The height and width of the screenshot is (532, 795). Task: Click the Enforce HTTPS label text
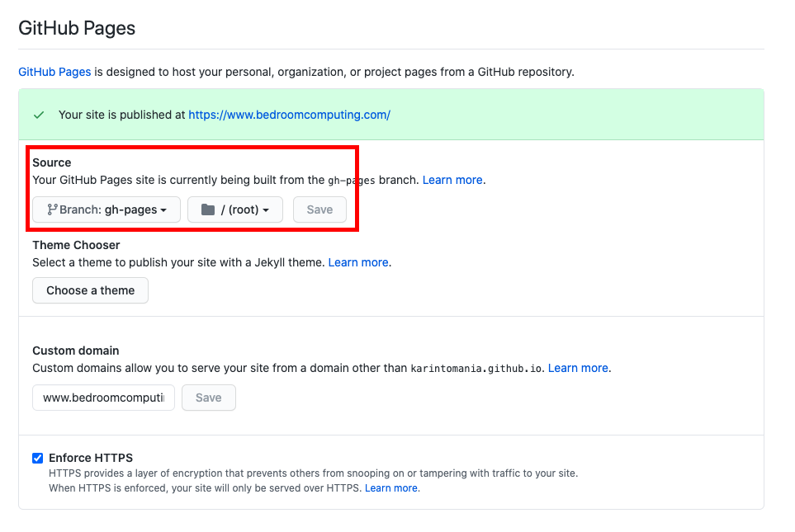[91, 458]
